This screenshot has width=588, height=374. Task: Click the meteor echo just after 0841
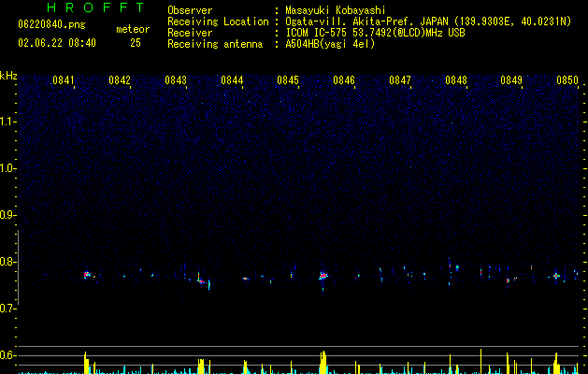[87, 275]
